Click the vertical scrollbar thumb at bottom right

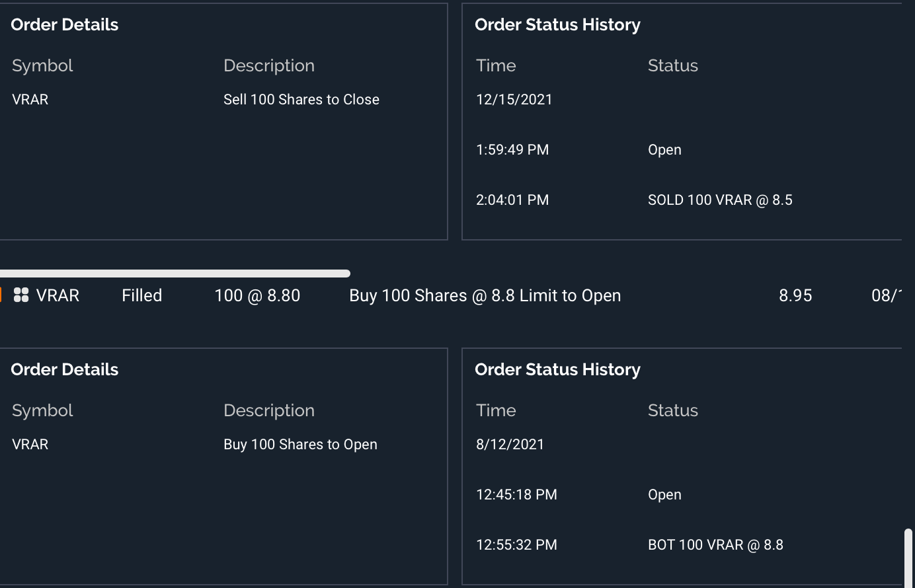click(909, 557)
